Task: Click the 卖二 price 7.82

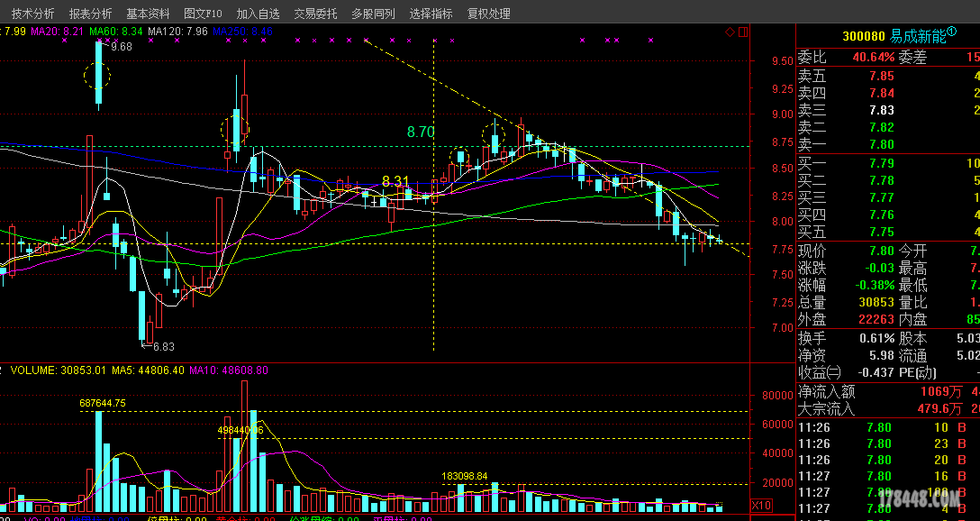Action: point(881,128)
